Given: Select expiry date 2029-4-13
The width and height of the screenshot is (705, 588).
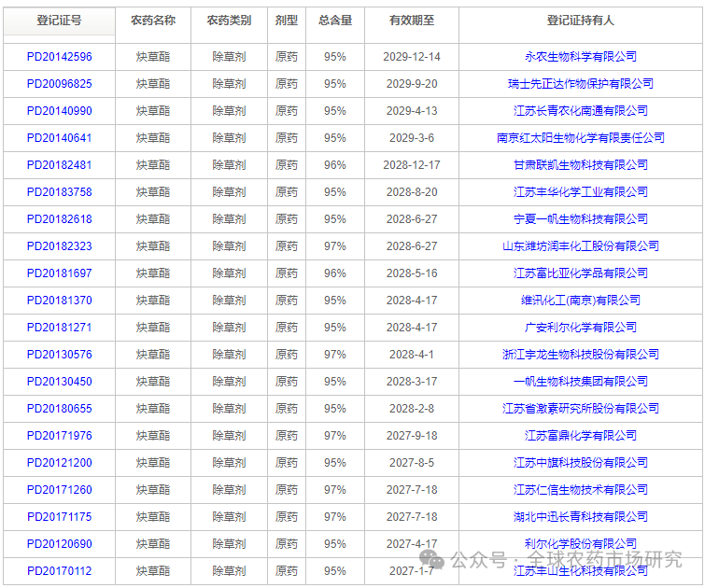Looking at the screenshot, I should pos(412,111).
